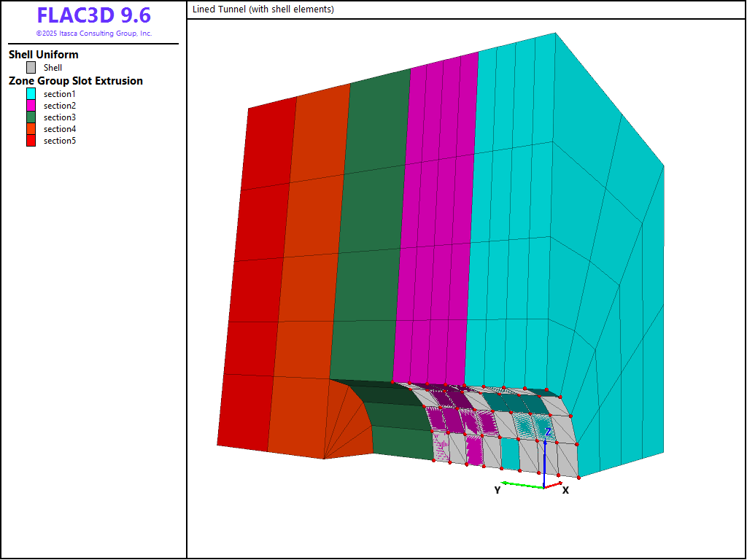Open the Itasca Consulting Group copyright link
Image resolution: width=747 pixels, height=560 pixels.
(x=93, y=34)
